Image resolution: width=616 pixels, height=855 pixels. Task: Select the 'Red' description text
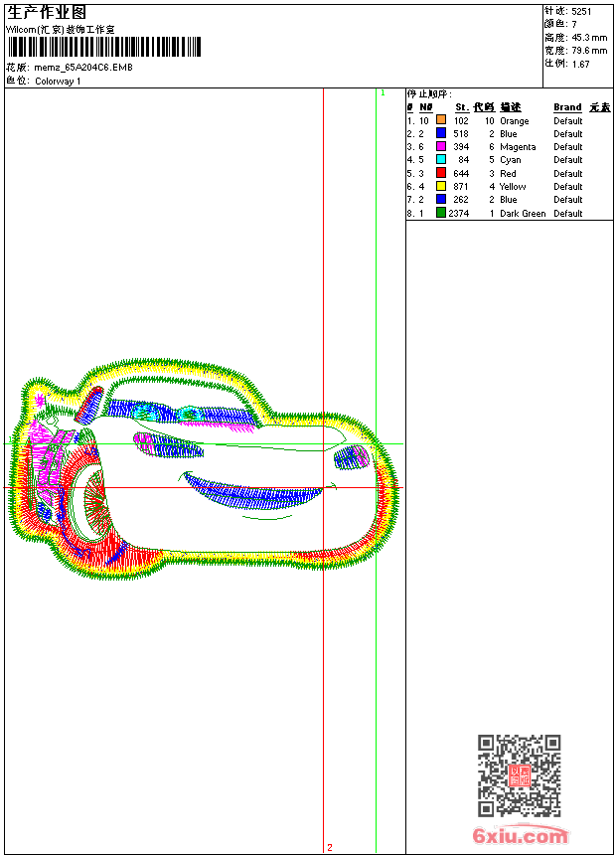click(x=508, y=173)
